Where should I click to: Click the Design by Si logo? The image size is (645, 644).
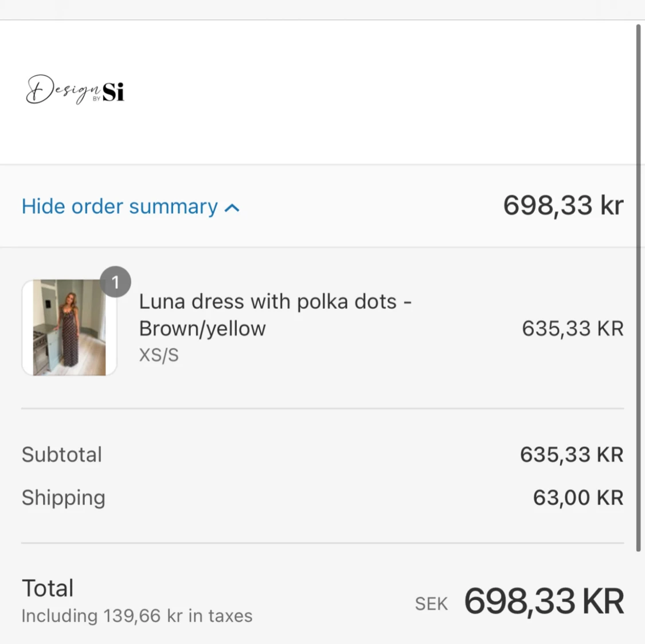click(x=75, y=90)
